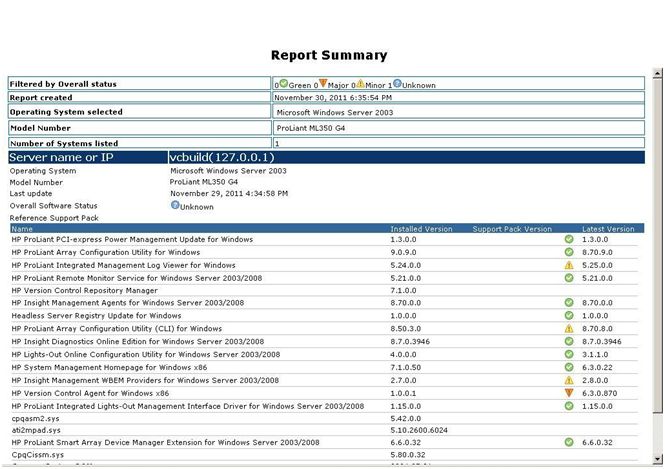Click Headless Server Registry Update for Windows
The width and height of the screenshot is (665, 469).
click(x=96, y=315)
